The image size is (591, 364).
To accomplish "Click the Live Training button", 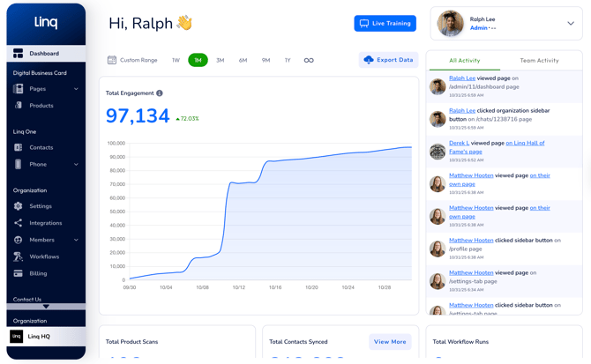I will [x=385, y=23].
